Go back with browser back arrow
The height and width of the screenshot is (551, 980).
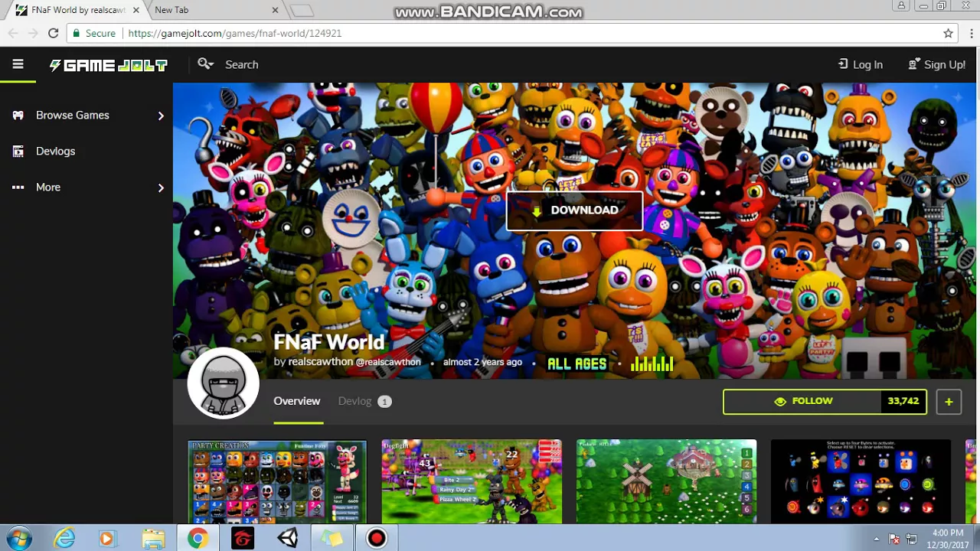tap(12, 33)
